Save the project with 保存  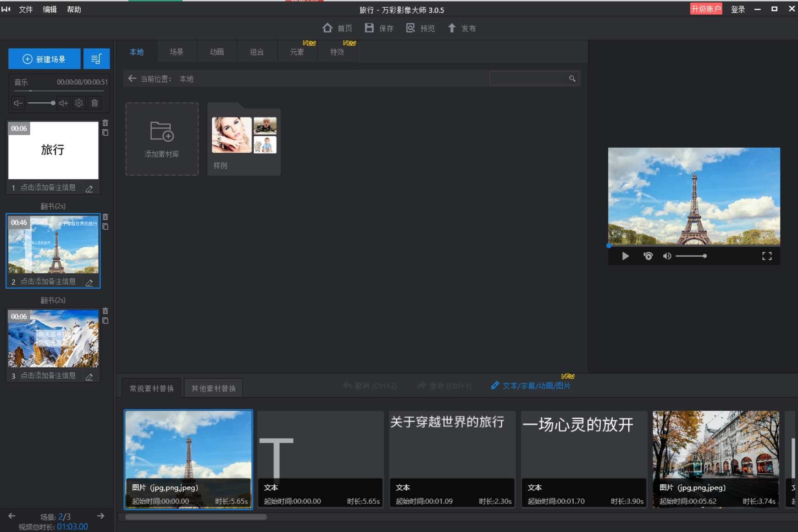point(379,28)
